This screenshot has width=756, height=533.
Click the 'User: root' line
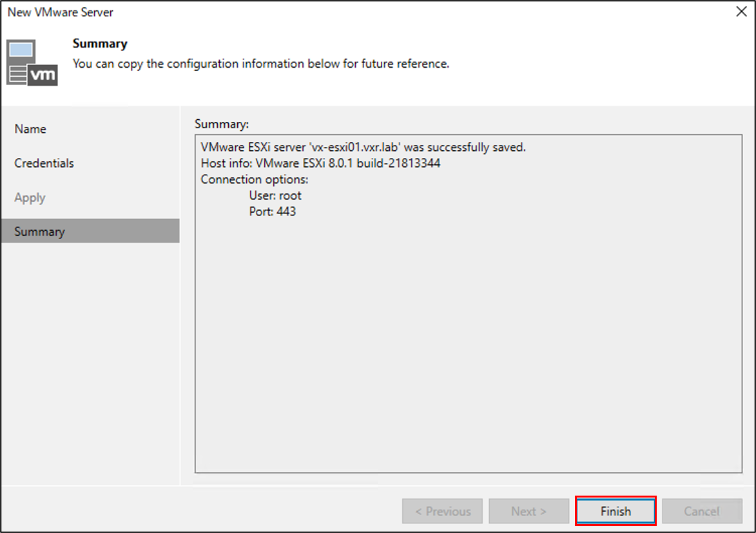[275, 195]
